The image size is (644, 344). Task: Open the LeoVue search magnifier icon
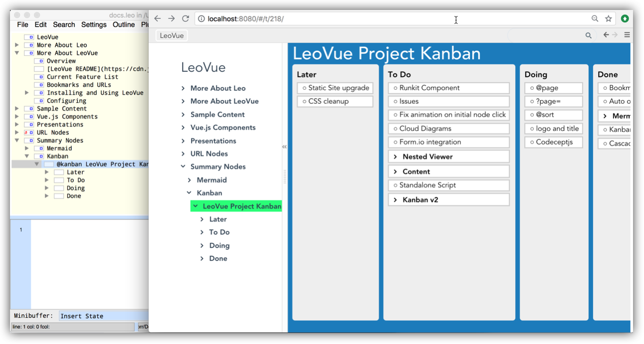[x=589, y=35]
